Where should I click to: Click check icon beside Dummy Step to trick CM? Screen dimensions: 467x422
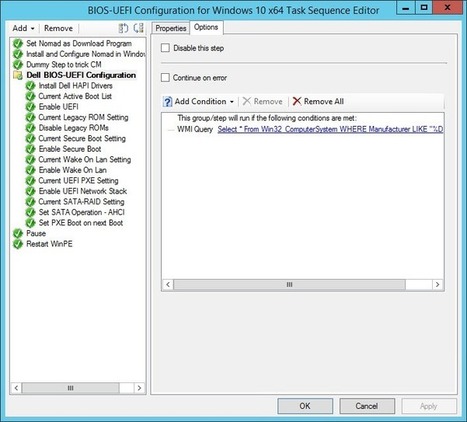coord(18,65)
